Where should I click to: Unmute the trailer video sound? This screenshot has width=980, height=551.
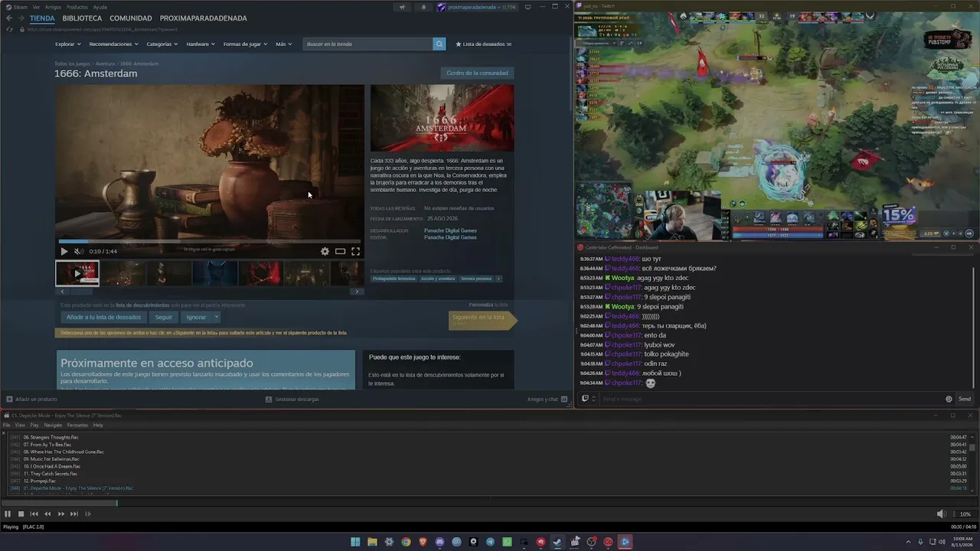78,251
